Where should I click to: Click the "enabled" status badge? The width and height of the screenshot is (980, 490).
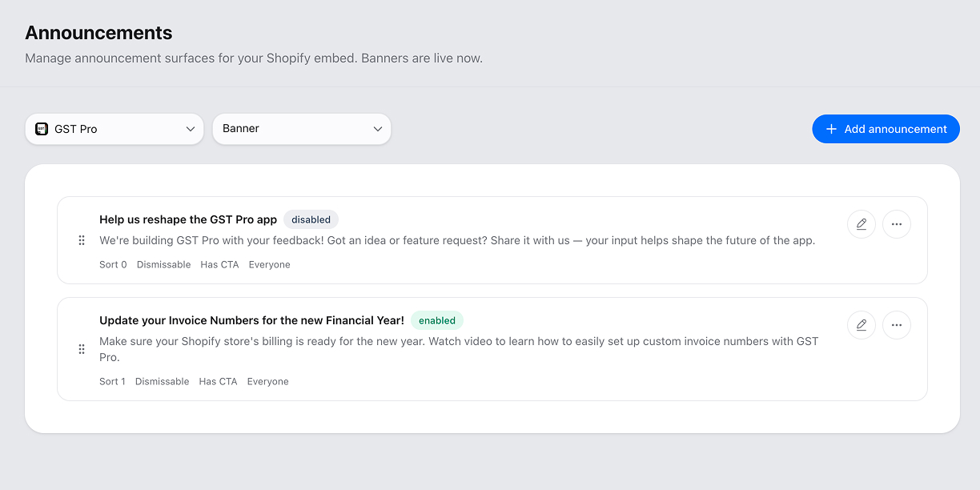coord(436,320)
